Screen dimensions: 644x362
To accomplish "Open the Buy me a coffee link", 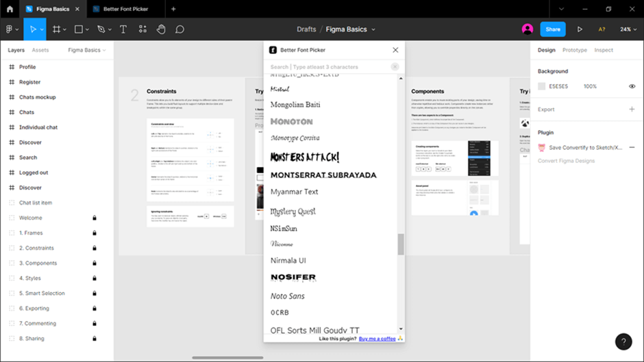I will [x=377, y=339].
